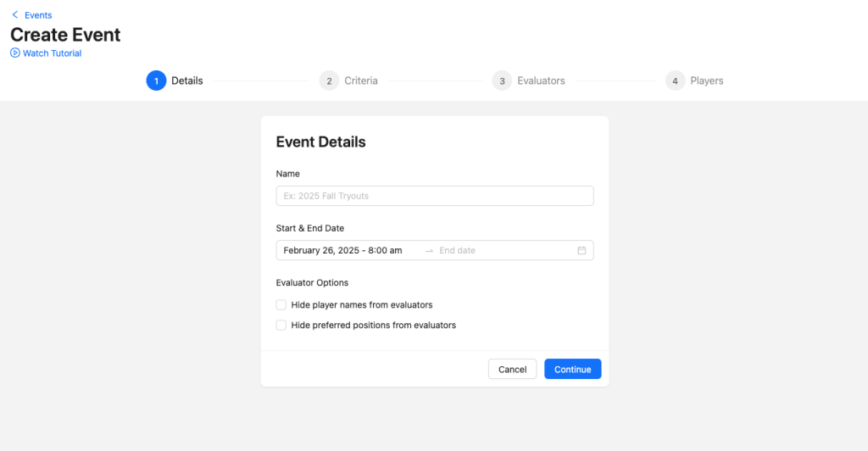Viewport: 868px width, 451px height.
Task: Enable Hide player names from evaluators
Action: 281,305
